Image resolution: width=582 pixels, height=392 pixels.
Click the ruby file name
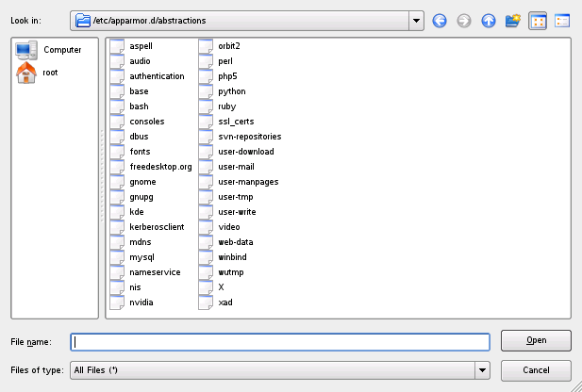(x=226, y=106)
